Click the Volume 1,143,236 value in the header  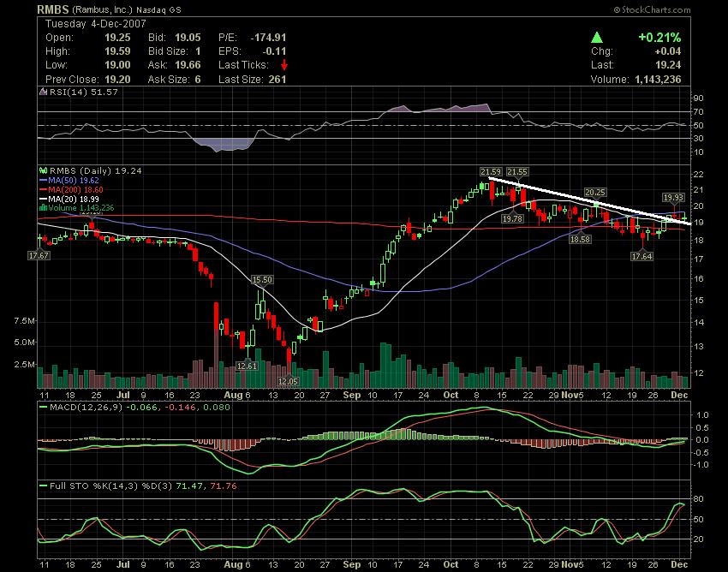point(658,80)
